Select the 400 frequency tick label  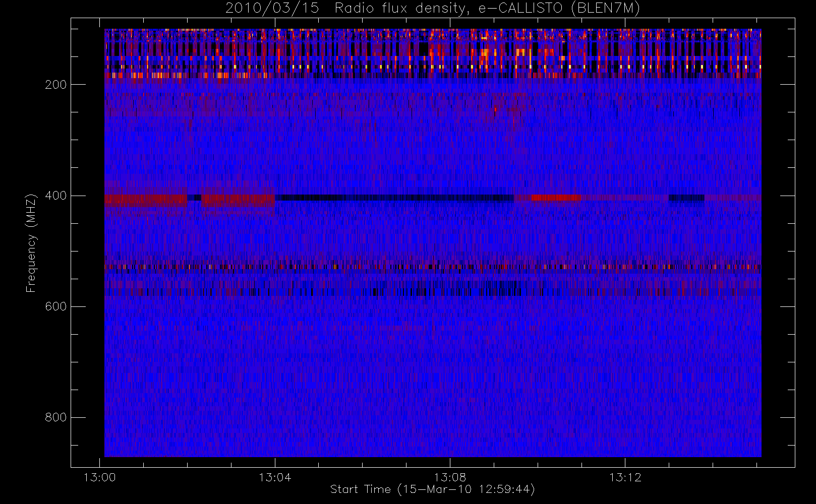pos(55,196)
